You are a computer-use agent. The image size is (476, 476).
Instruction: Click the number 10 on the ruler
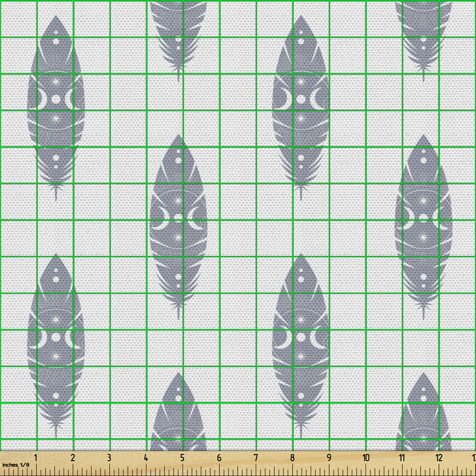(x=366, y=458)
